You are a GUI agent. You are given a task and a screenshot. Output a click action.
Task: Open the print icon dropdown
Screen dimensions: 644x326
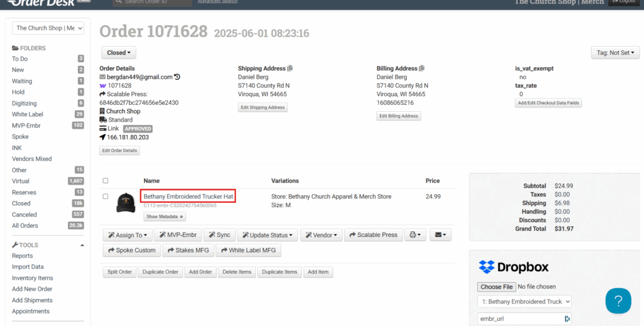(x=414, y=235)
